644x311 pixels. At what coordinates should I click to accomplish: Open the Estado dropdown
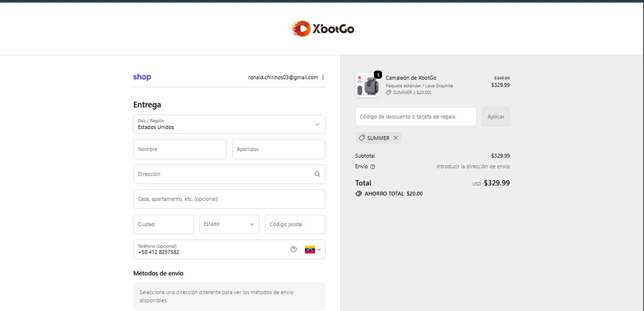pos(229,224)
